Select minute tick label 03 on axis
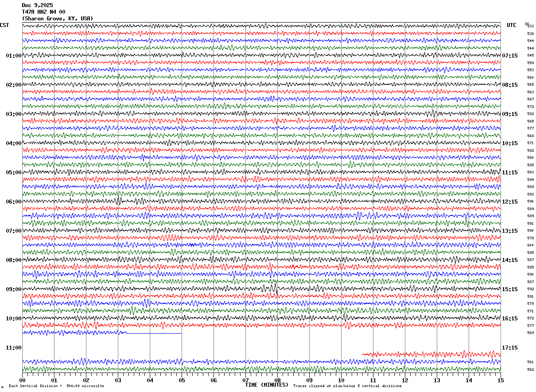 click(118, 380)
